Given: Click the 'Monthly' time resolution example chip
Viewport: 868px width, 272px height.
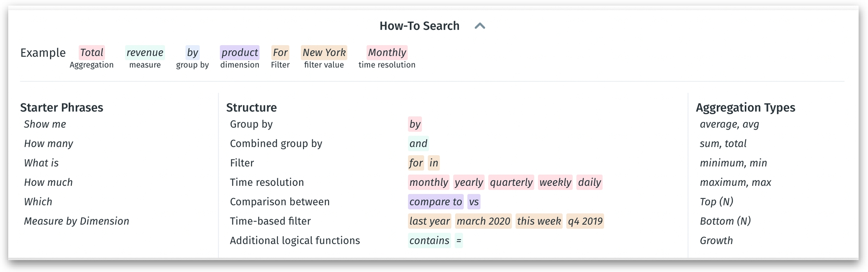Looking at the screenshot, I should click(387, 52).
